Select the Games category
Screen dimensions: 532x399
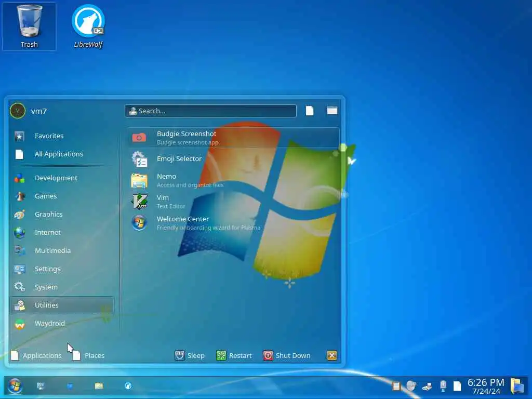(62, 196)
